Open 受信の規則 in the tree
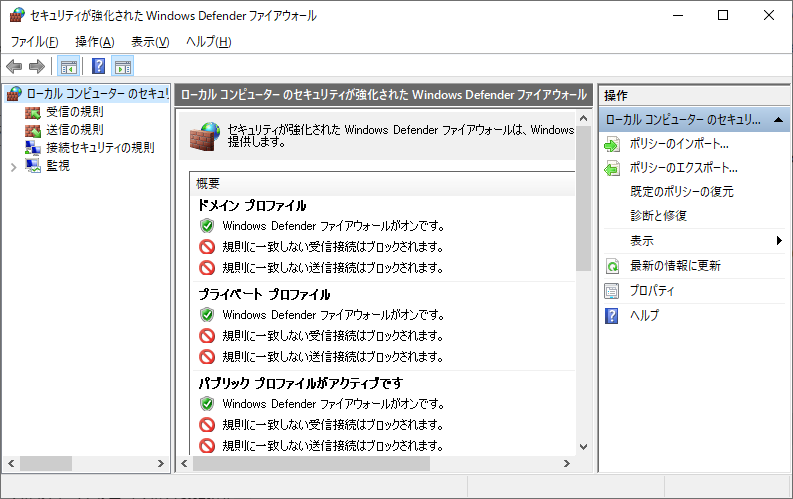Viewport: 793px width, 499px height. click(x=75, y=112)
